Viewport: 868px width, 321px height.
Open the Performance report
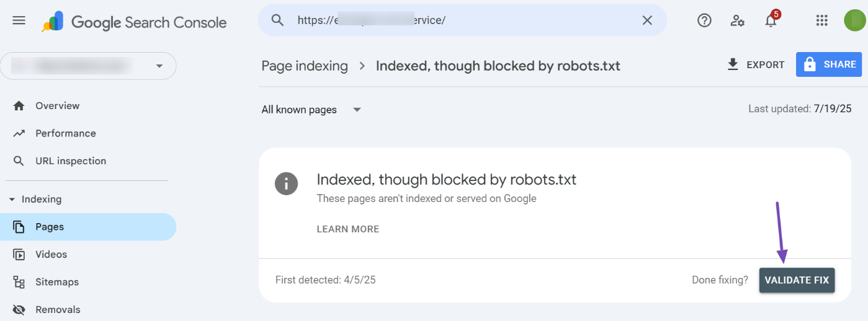pos(65,133)
